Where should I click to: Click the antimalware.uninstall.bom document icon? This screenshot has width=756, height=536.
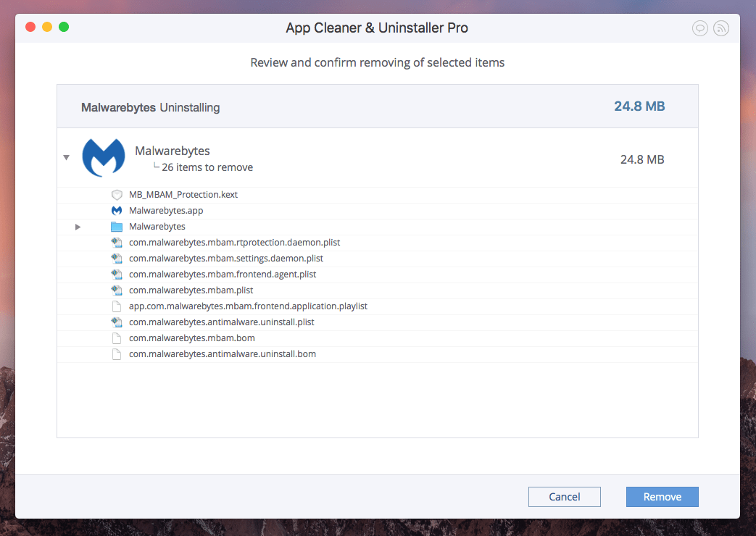[117, 353]
